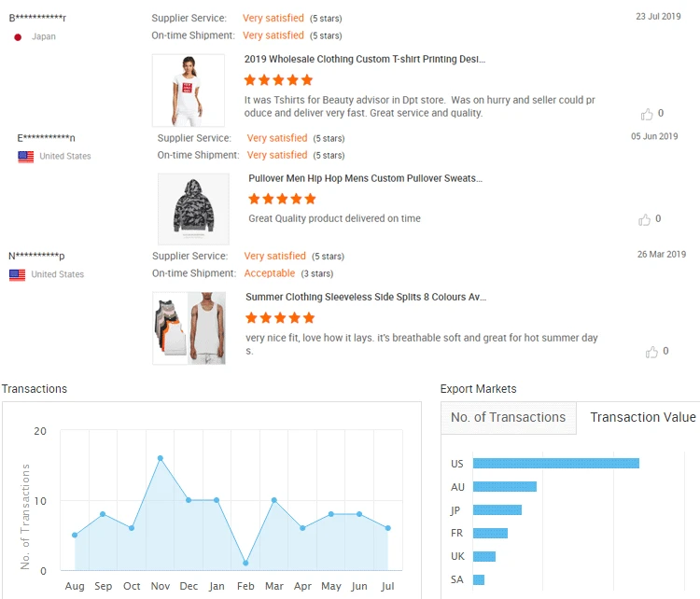Like the Pullover hoodie review
The height and width of the screenshot is (599, 700).
644,220
